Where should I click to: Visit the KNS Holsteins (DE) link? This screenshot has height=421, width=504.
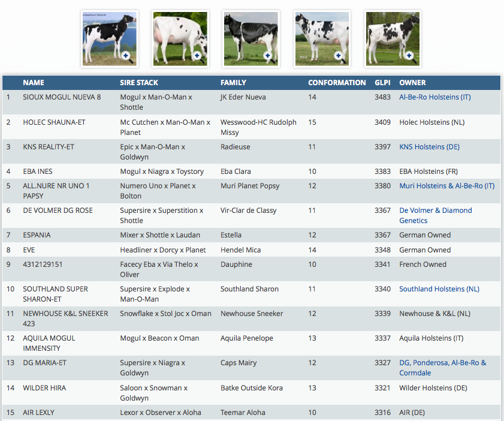coord(430,147)
